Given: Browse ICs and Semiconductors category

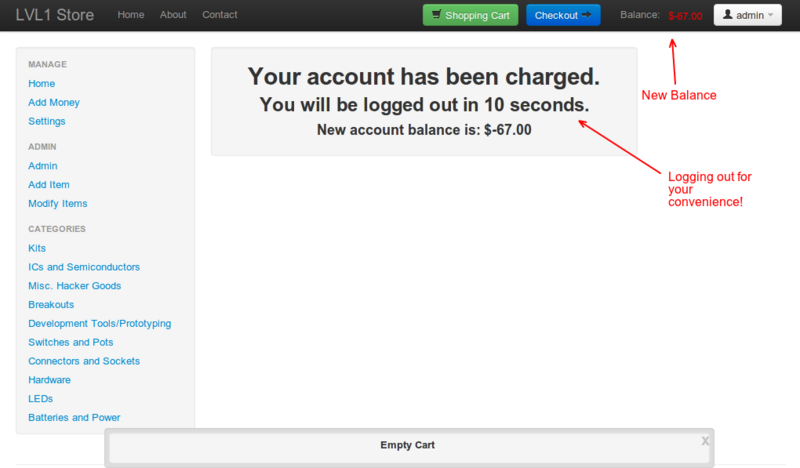Looking at the screenshot, I should (84, 267).
